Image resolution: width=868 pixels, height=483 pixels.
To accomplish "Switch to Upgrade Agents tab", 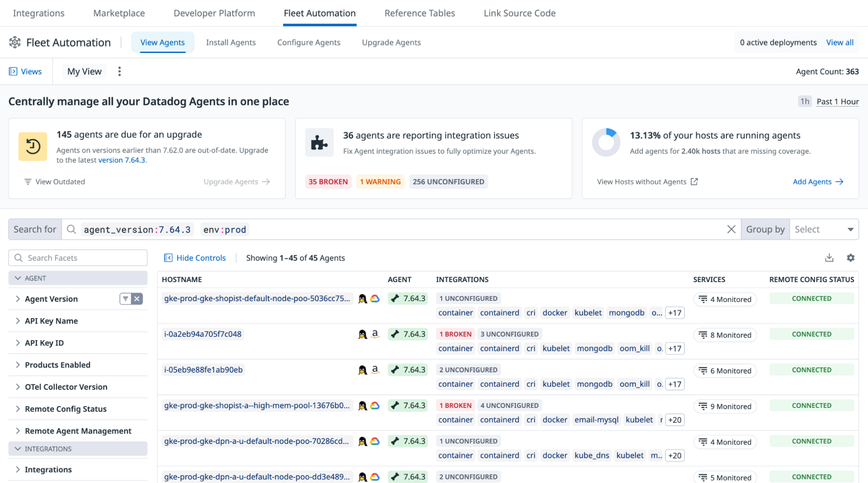I will [391, 43].
